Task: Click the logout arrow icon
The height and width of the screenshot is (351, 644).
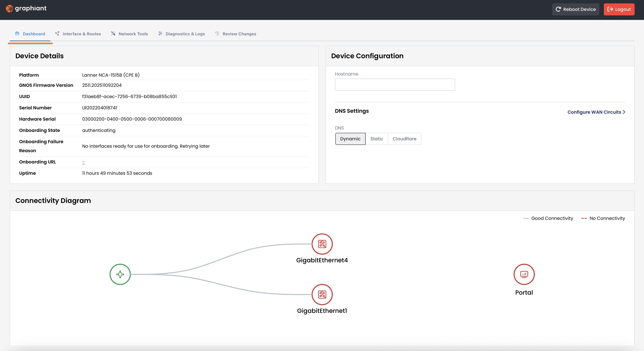Action: tap(610, 9)
